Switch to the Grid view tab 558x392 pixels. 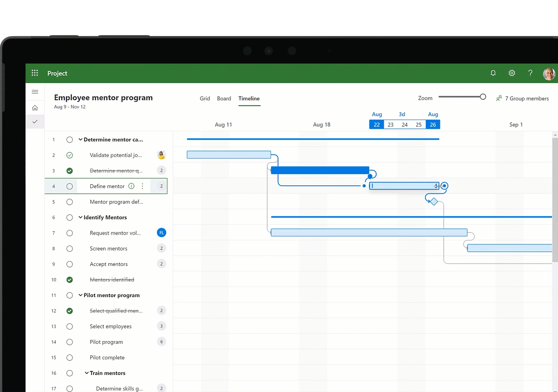tap(205, 98)
